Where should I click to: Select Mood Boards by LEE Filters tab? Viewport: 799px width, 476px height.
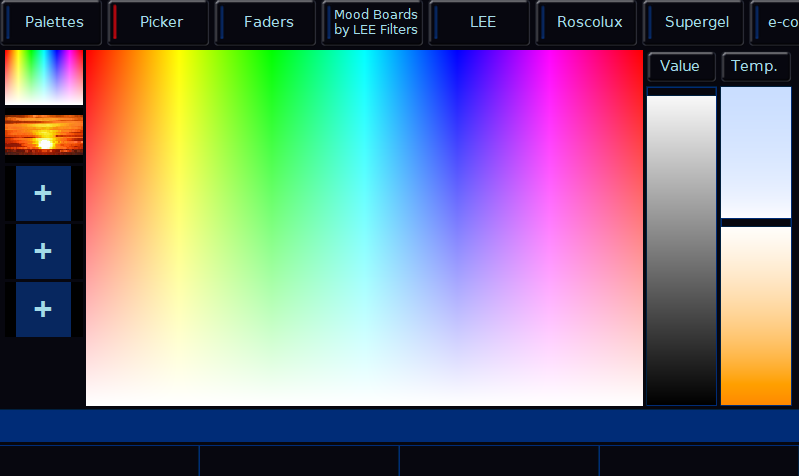pyautogui.click(x=372, y=22)
